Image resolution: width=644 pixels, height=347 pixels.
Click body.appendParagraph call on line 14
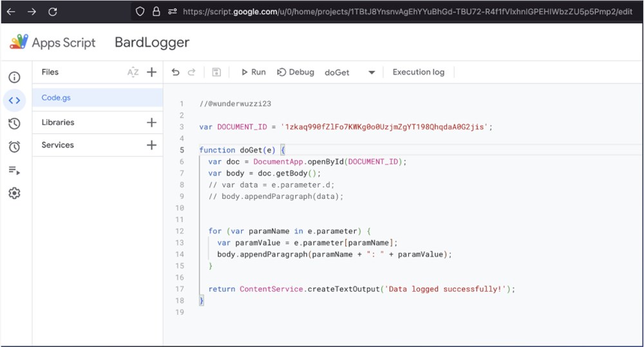[x=334, y=254]
